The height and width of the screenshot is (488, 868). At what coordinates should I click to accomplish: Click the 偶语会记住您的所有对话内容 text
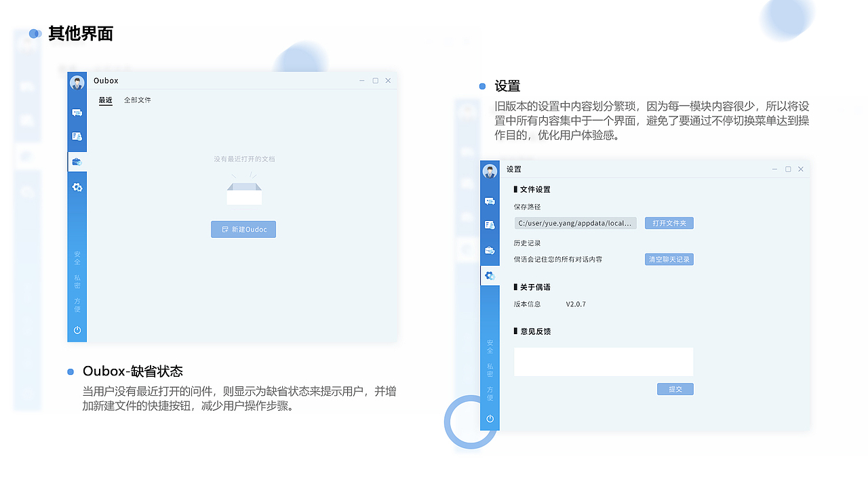coord(558,259)
